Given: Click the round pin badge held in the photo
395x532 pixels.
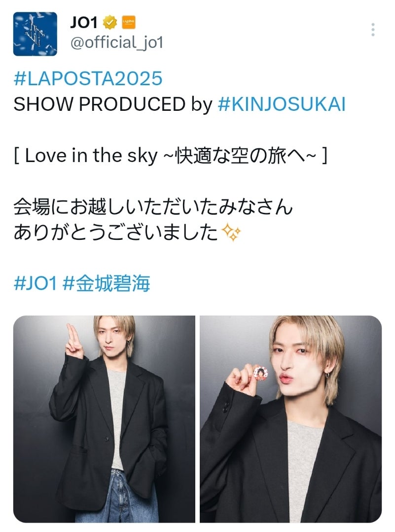Looking at the screenshot, I should (x=260, y=373).
